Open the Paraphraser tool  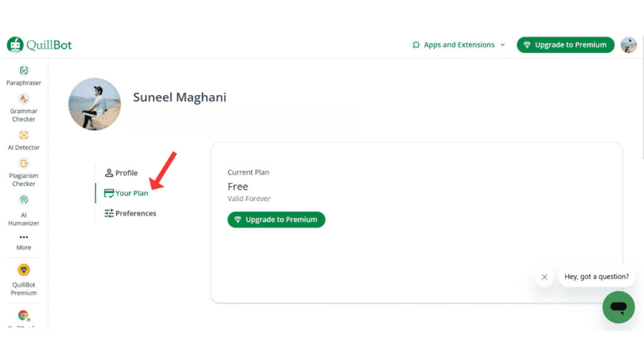coord(23,74)
